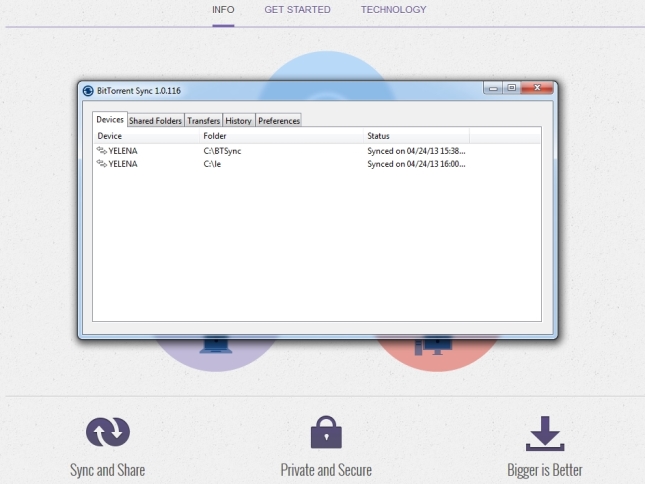
Task: Close the BitTorrent Sync window
Action: tap(537, 88)
